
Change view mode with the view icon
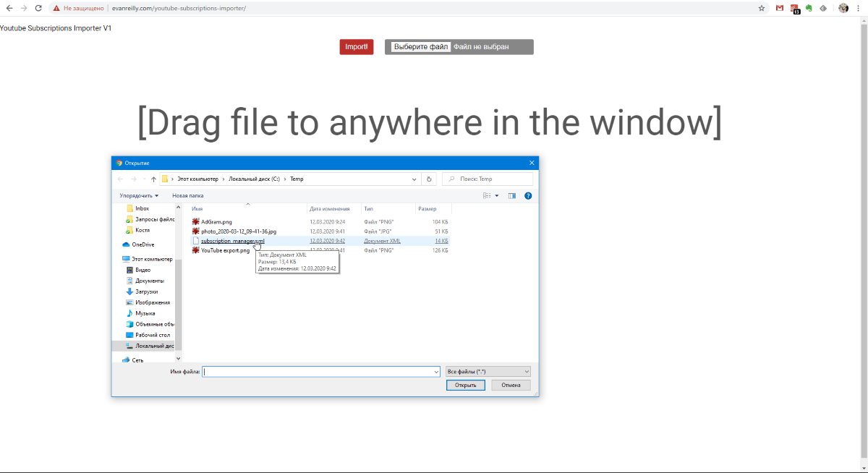[488, 195]
